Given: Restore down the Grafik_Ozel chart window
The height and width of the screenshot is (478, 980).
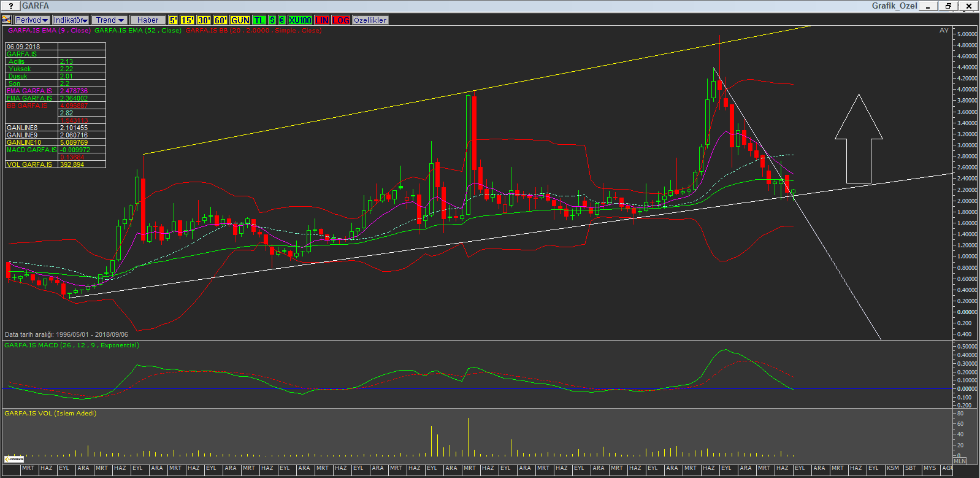Looking at the screenshot, I should click(x=948, y=6).
